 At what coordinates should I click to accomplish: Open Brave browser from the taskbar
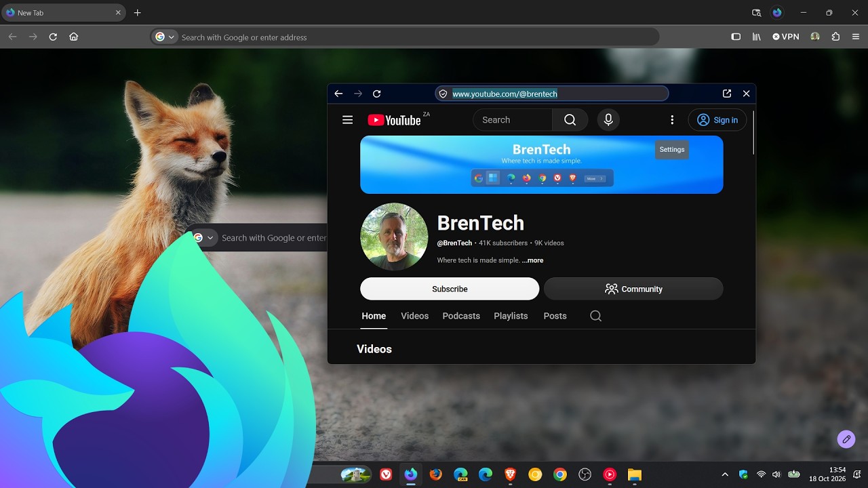pos(510,474)
